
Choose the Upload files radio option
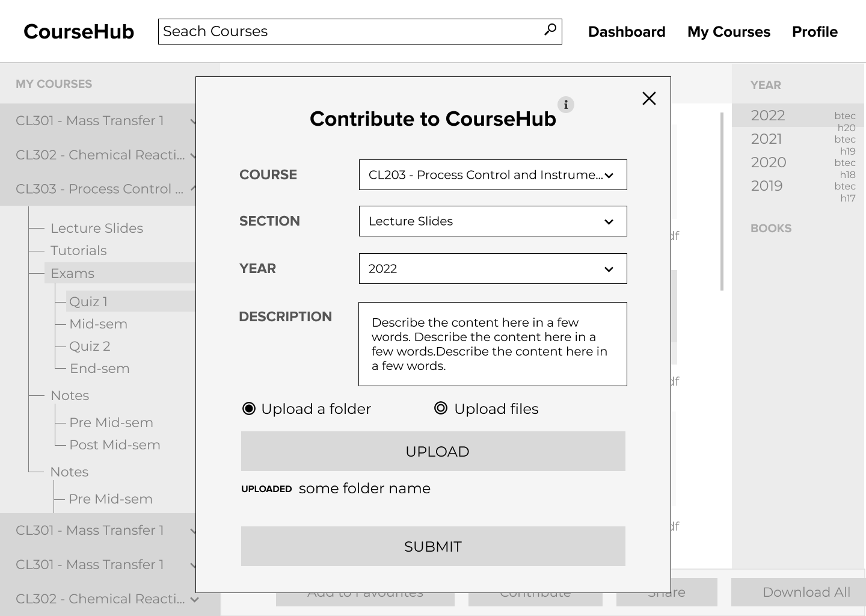441,408
